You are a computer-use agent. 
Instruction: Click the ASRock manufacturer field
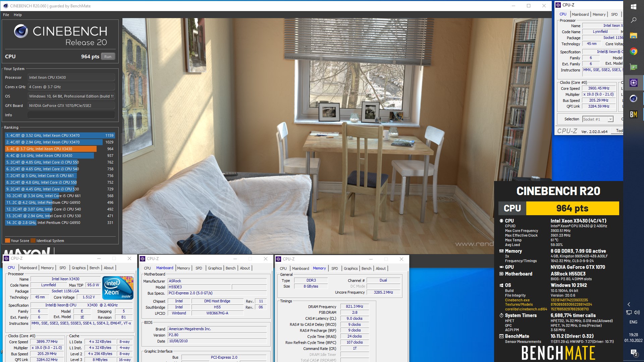coord(217,281)
